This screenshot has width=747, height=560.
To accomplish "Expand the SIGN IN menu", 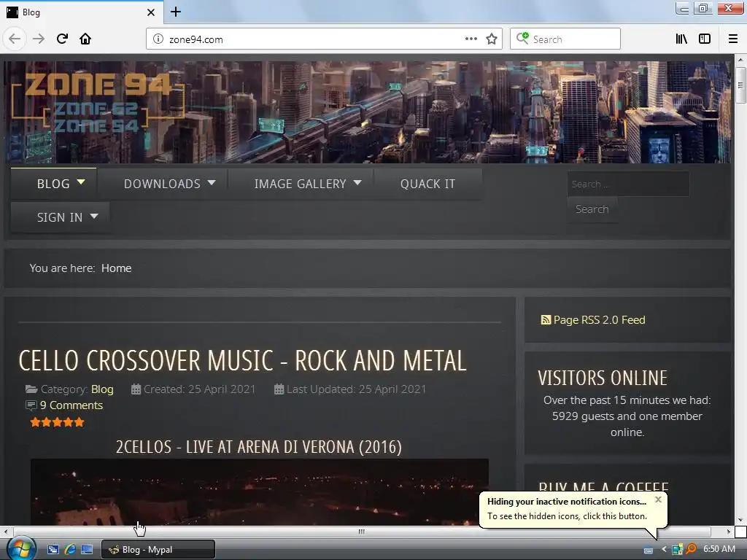I will [60, 217].
